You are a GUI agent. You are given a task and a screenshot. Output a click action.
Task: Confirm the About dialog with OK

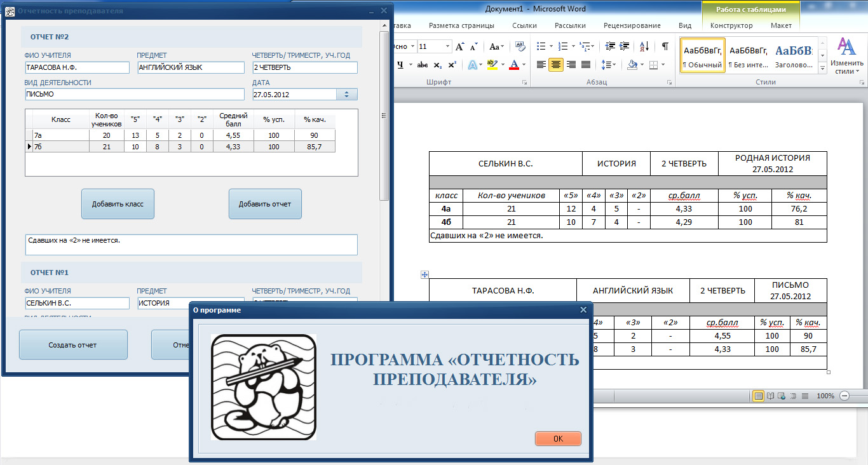pos(557,438)
